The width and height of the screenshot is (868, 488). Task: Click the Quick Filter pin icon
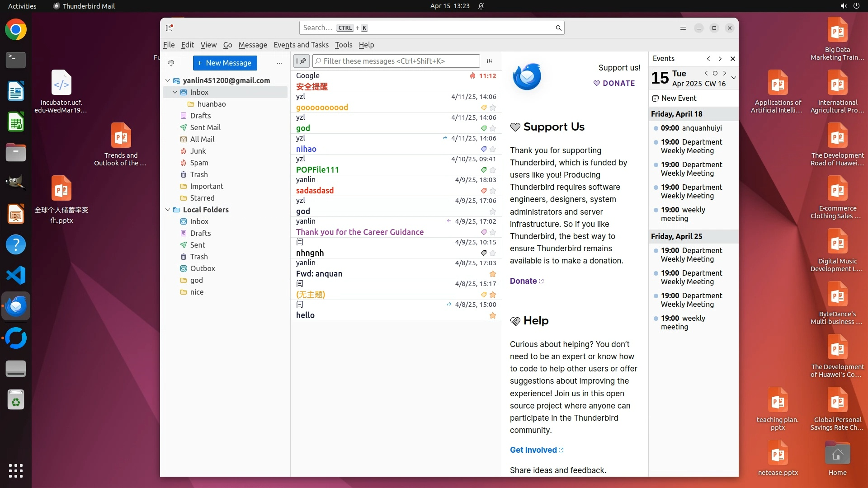point(302,61)
